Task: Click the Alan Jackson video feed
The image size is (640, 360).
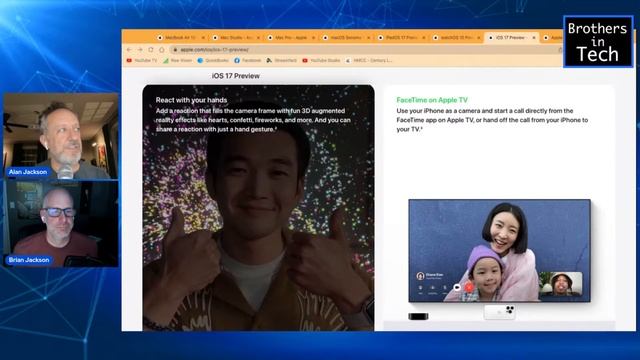Action: click(61, 136)
